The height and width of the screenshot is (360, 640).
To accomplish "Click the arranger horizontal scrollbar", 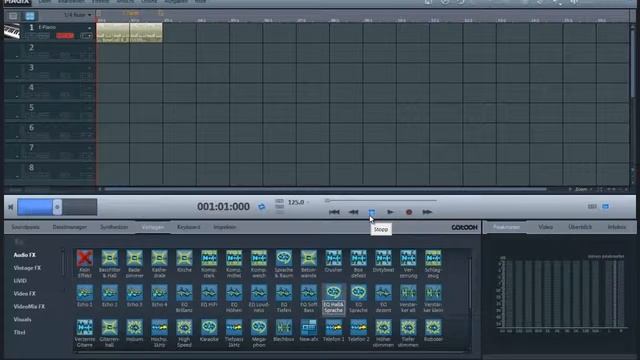I will tap(325, 189).
